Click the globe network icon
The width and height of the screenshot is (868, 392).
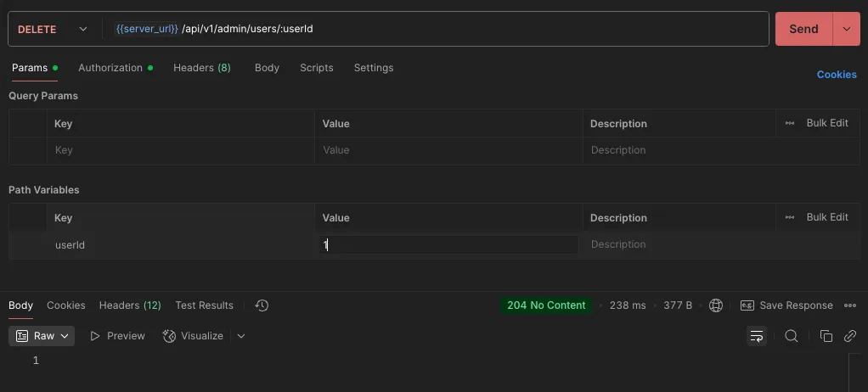(x=716, y=305)
